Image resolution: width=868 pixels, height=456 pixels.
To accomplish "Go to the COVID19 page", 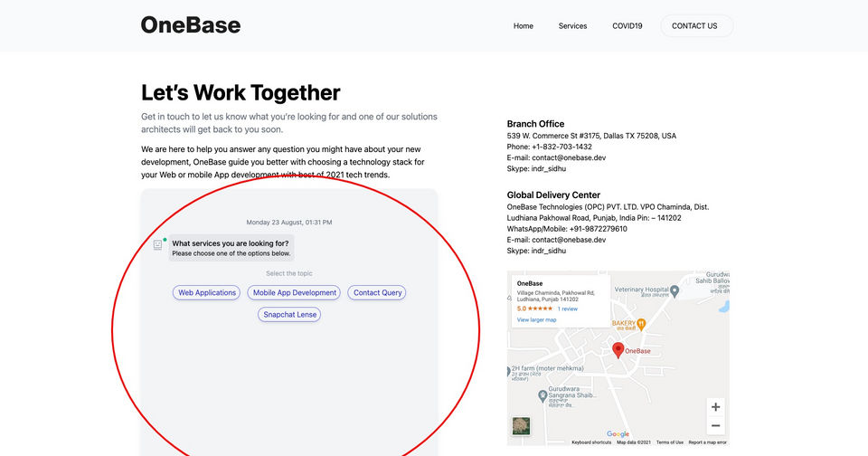I will [x=627, y=26].
